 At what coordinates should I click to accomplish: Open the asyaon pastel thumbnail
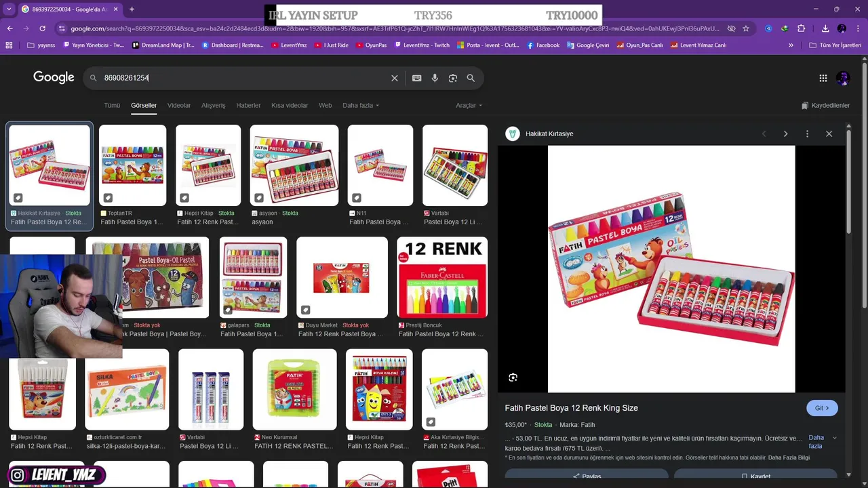pos(294,165)
